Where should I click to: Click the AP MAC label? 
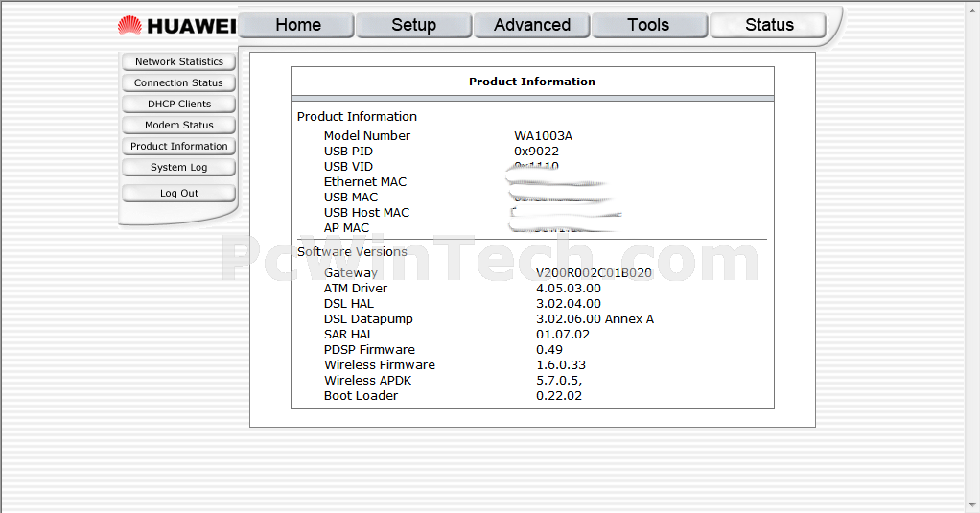pyautogui.click(x=346, y=227)
